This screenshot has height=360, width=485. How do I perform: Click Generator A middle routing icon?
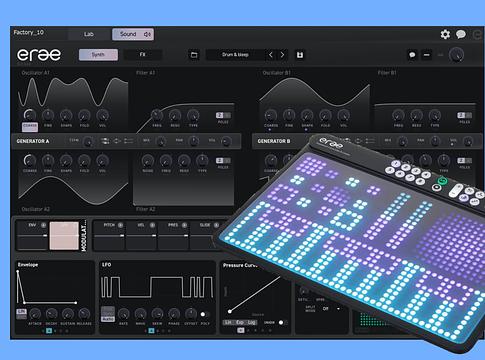click(x=117, y=141)
